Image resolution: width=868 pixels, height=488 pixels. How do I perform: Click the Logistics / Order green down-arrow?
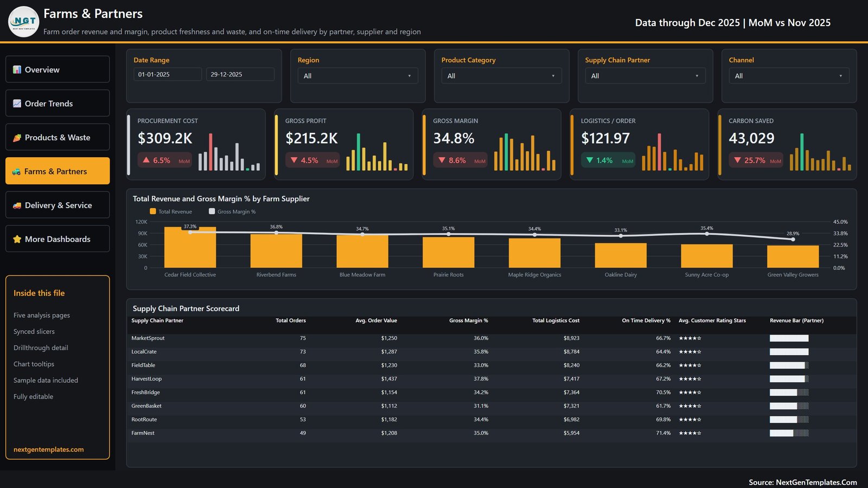point(590,160)
